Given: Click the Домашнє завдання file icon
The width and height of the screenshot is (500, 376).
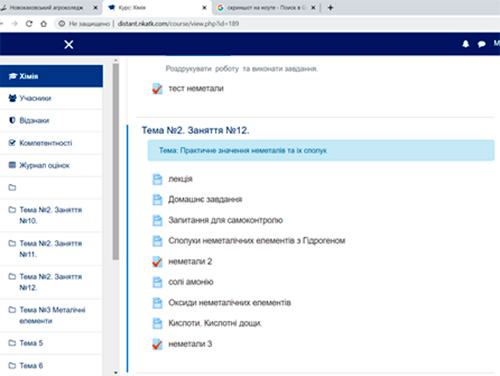Looking at the screenshot, I should tap(157, 200).
